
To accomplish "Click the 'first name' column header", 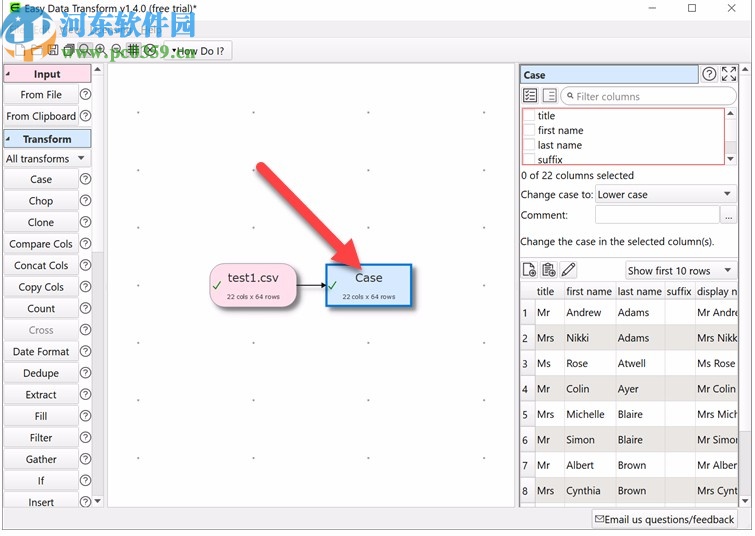I will point(588,291).
